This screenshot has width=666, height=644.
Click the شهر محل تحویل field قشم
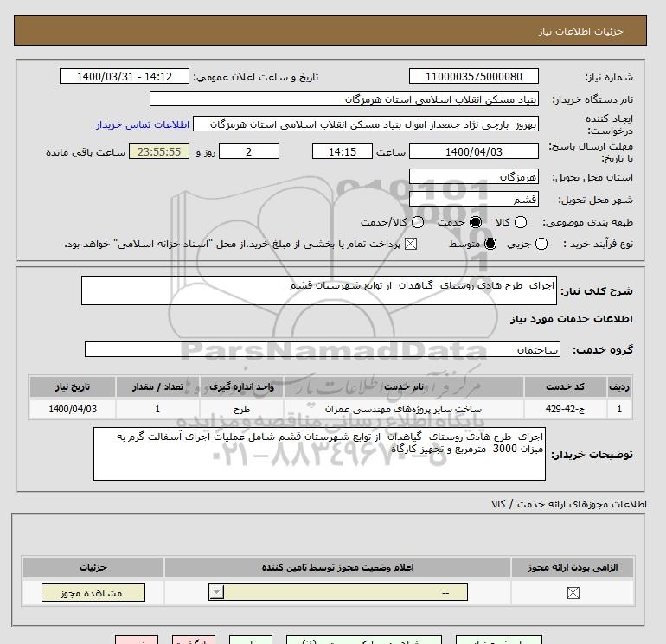coord(474,199)
